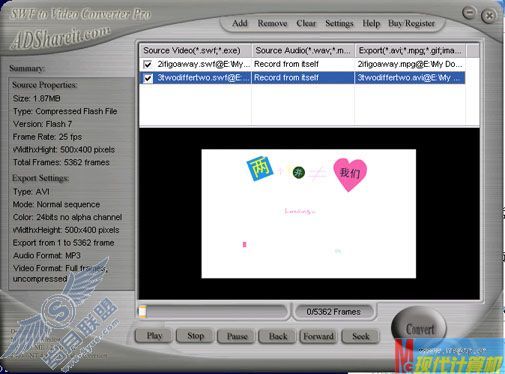Open the Add menu

point(240,23)
